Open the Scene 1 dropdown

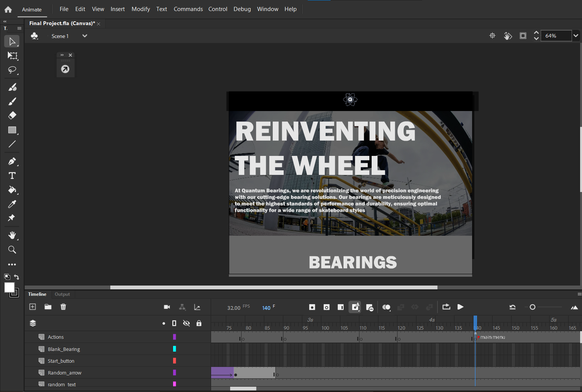click(x=84, y=36)
